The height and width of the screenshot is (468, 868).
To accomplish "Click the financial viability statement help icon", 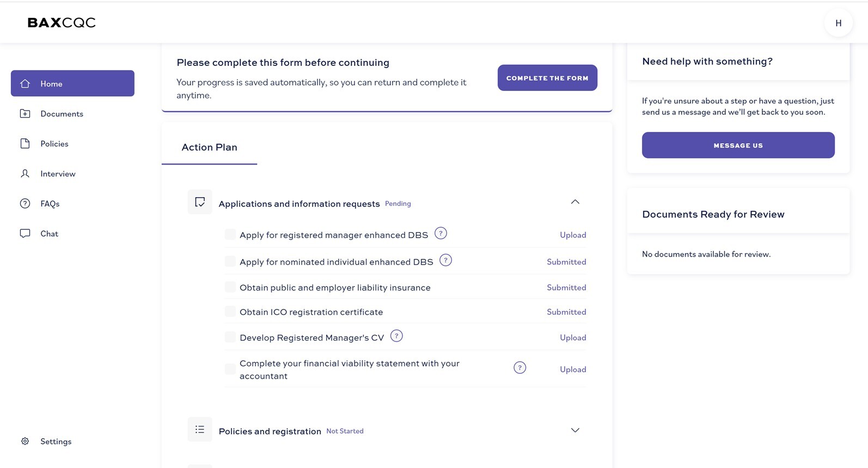I will (x=519, y=368).
